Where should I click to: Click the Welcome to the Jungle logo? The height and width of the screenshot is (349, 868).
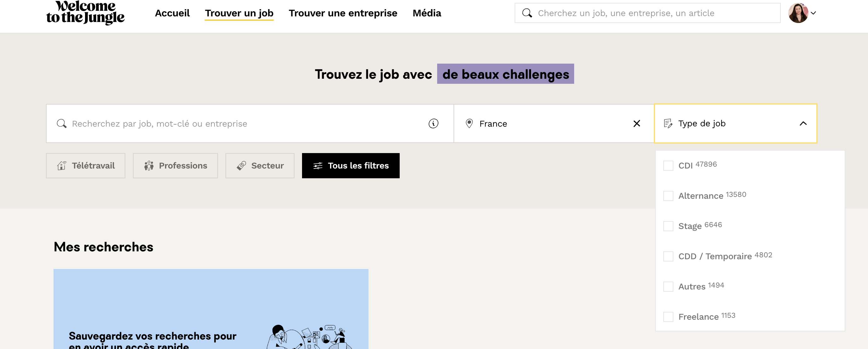pyautogui.click(x=85, y=13)
